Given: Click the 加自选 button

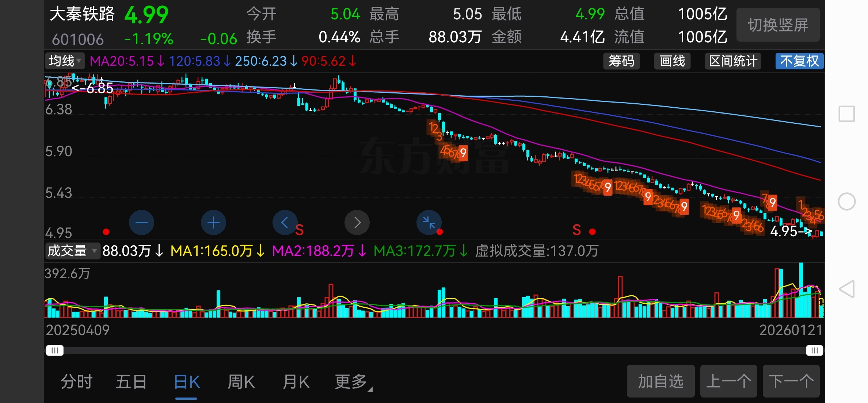Looking at the screenshot, I should coord(660,381).
